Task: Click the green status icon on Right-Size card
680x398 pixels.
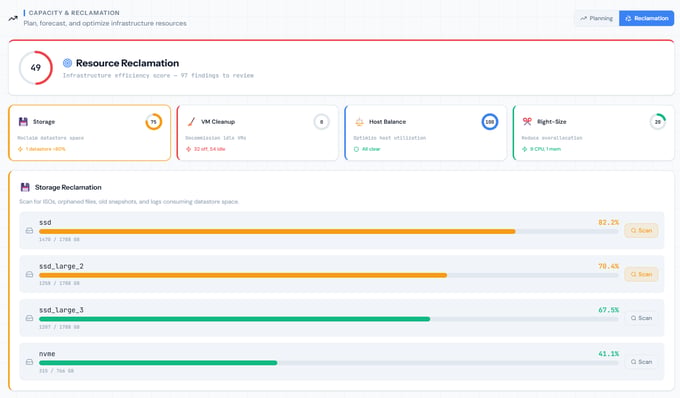Action: click(524, 149)
